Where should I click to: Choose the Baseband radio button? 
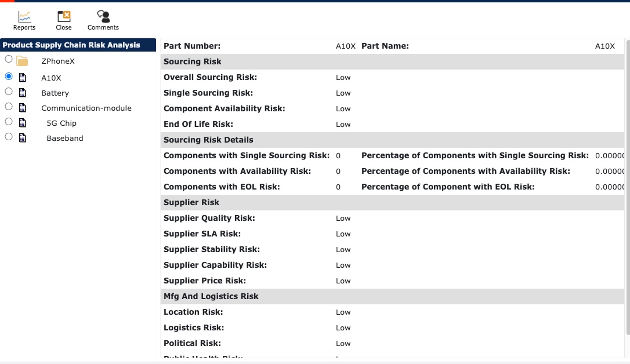pyautogui.click(x=9, y=136)
